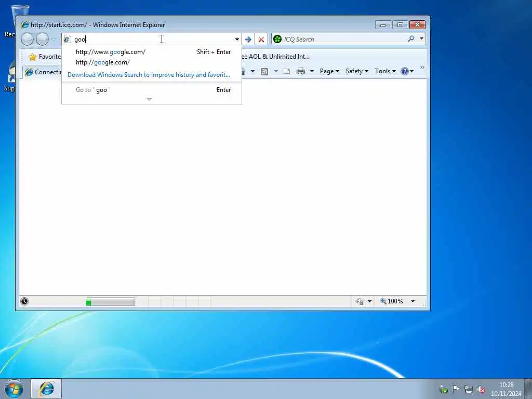This screenshot has height=399, width=532.
Task: Click the Back navigation button
Action: [28, 39]
